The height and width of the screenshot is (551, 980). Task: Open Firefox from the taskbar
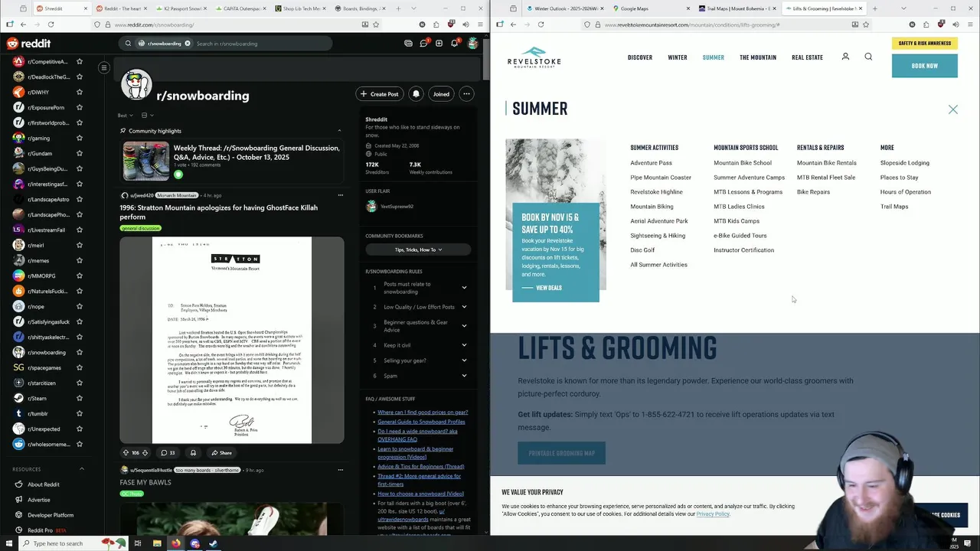pos(176,543)
